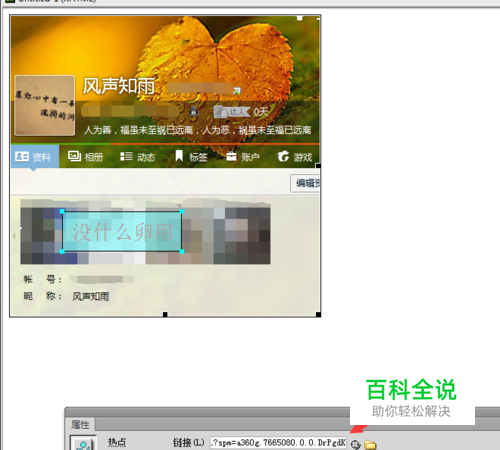
Task: Click the profile avatar thumbnail
Action: click(45, 105)
